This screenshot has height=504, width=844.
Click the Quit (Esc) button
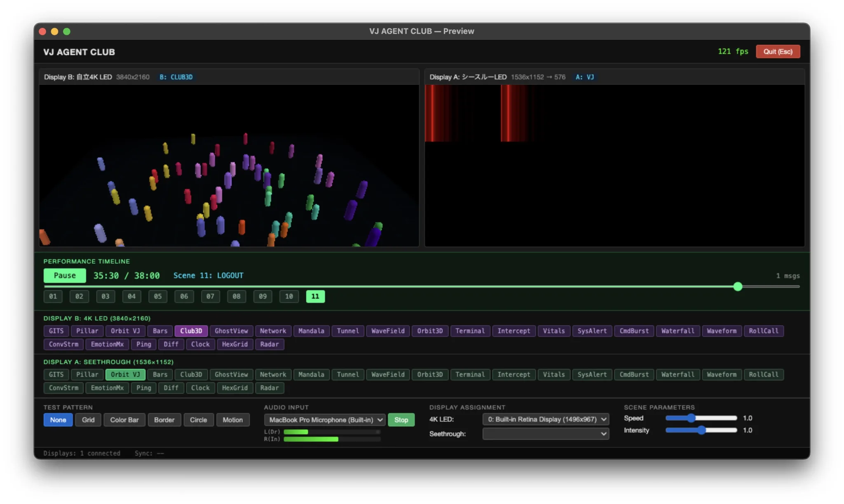(778, 51)
